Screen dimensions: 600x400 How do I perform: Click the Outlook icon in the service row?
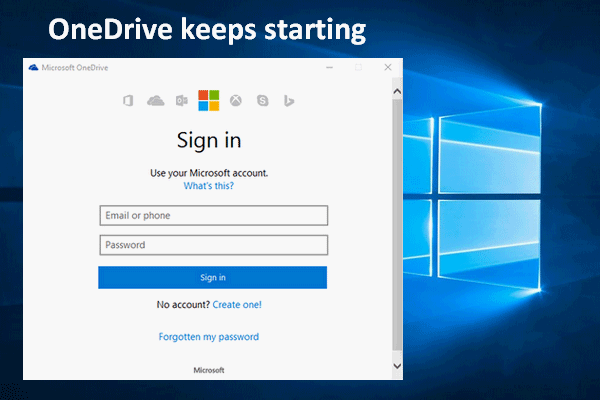182,101
